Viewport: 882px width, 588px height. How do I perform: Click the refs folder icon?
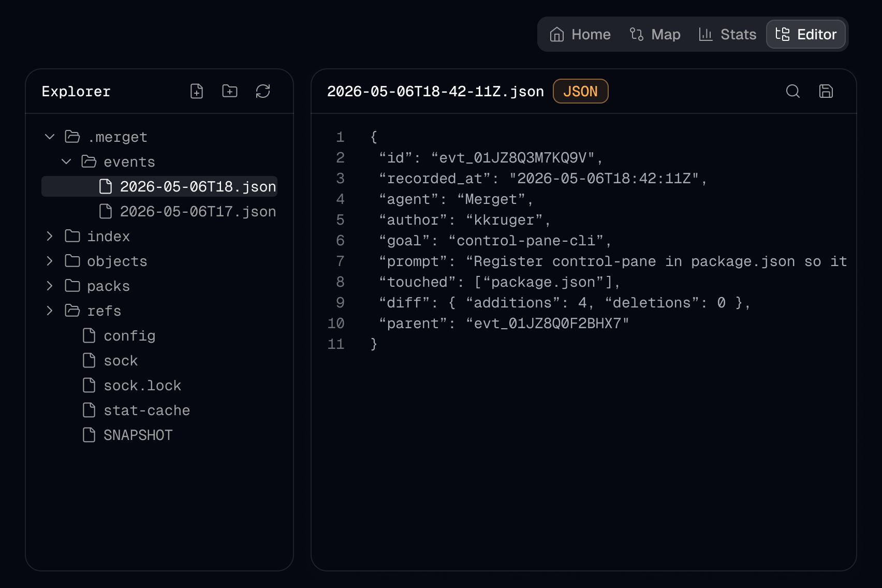[72, 311]
